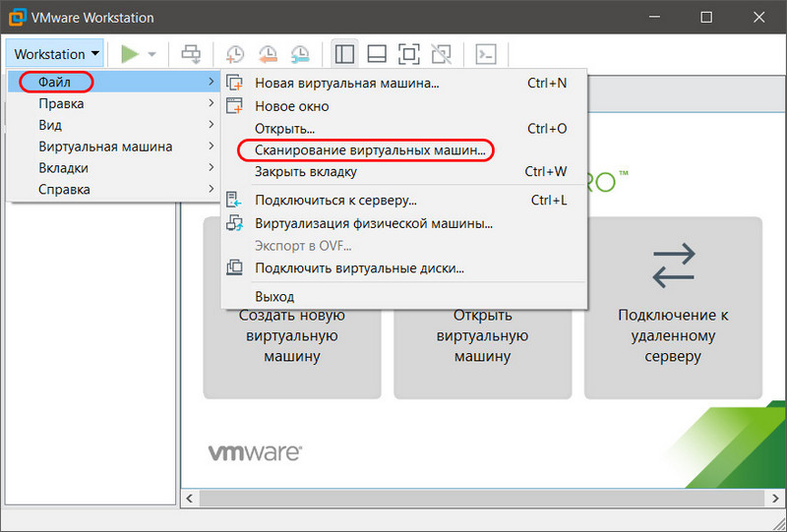
Task: Open the Правка submenu
Action: (114, 103)
